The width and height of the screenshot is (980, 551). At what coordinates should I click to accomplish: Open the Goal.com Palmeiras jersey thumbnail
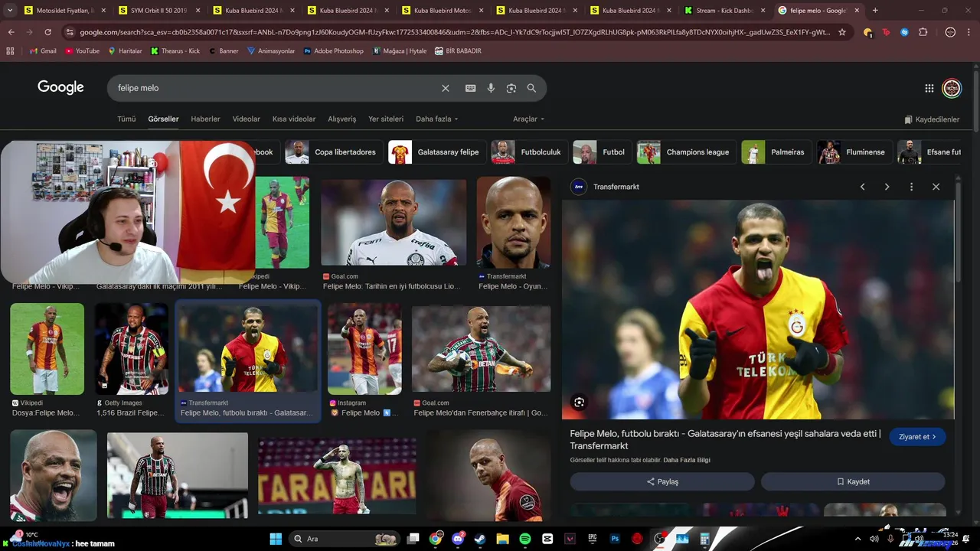point(394,223)
